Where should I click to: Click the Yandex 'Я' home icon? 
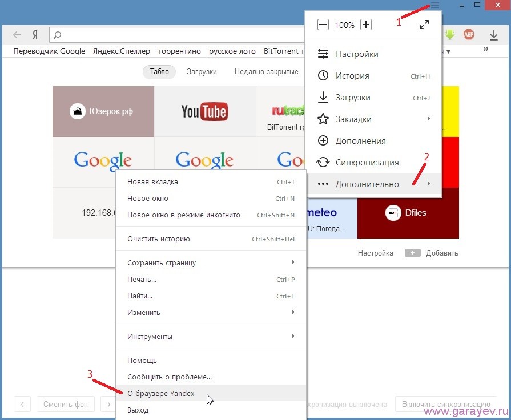point(35,35)
